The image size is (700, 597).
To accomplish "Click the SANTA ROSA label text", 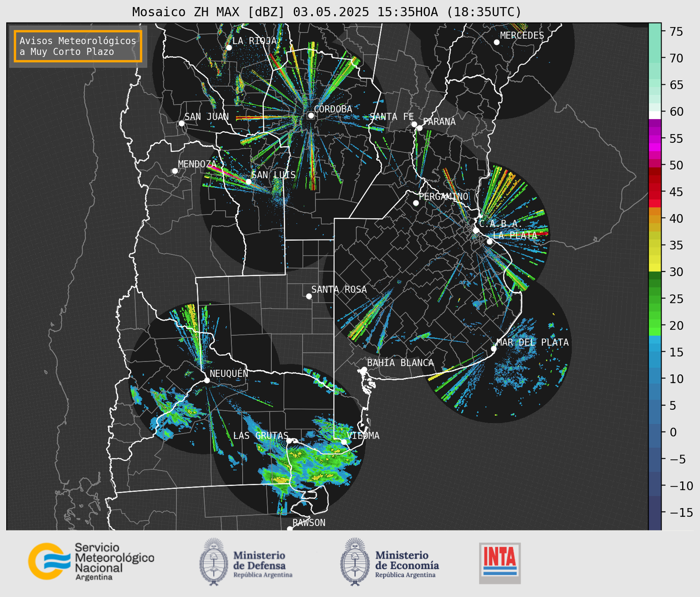I will click(339, 289).
